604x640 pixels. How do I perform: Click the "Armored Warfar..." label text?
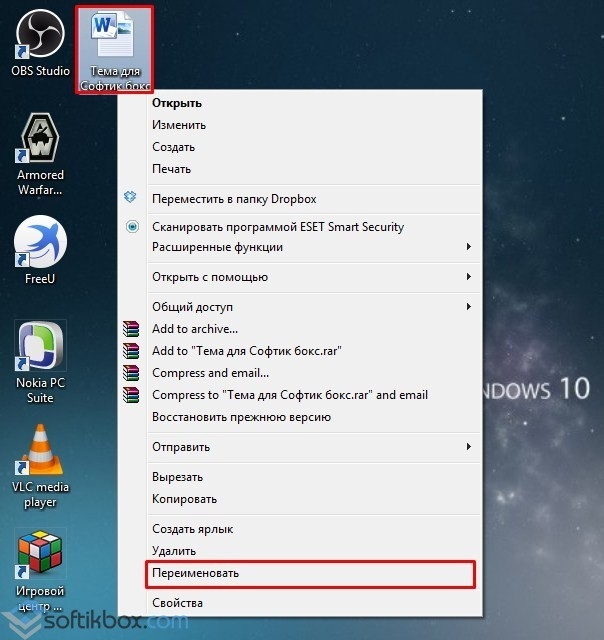click(40, 182)
